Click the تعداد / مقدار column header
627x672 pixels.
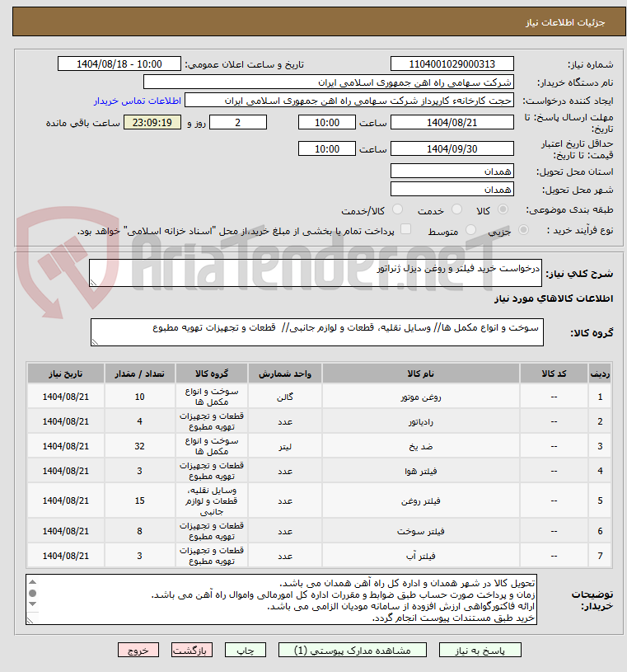tap(139, 374)
